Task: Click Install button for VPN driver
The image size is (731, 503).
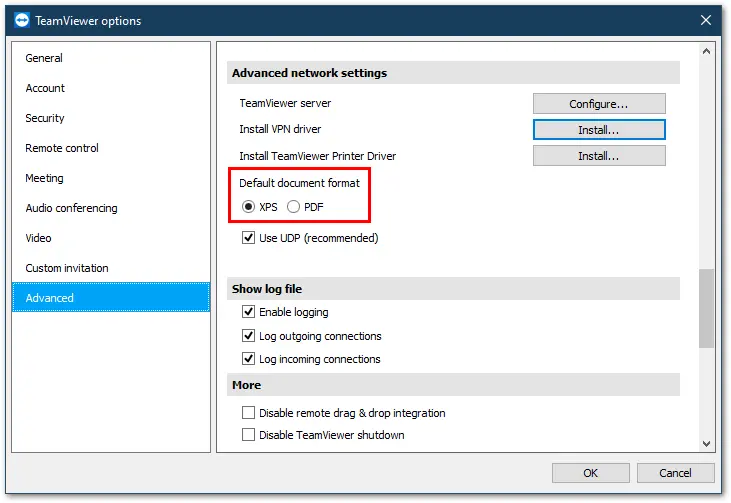Action: point(599,130)
